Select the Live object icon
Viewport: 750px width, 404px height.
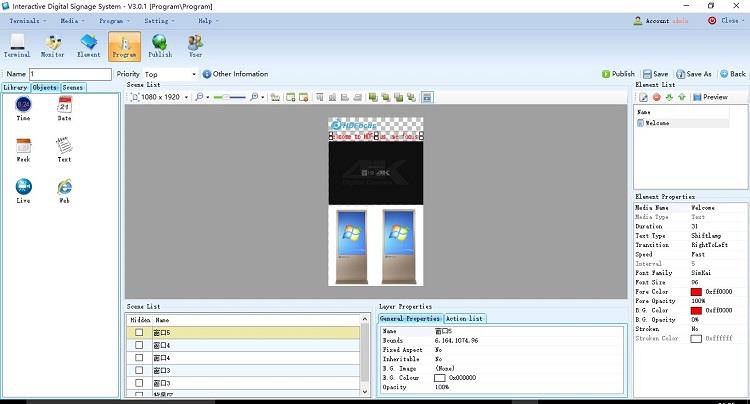point(23,187)
